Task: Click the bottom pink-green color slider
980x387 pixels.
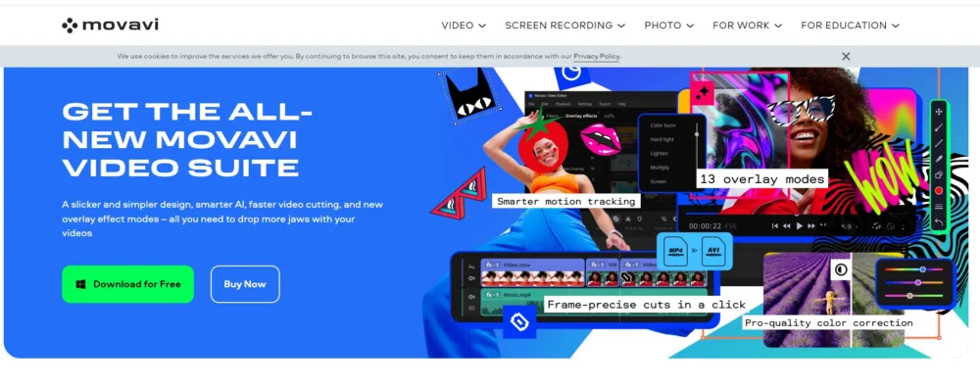Action: click(x=913, y=296)
